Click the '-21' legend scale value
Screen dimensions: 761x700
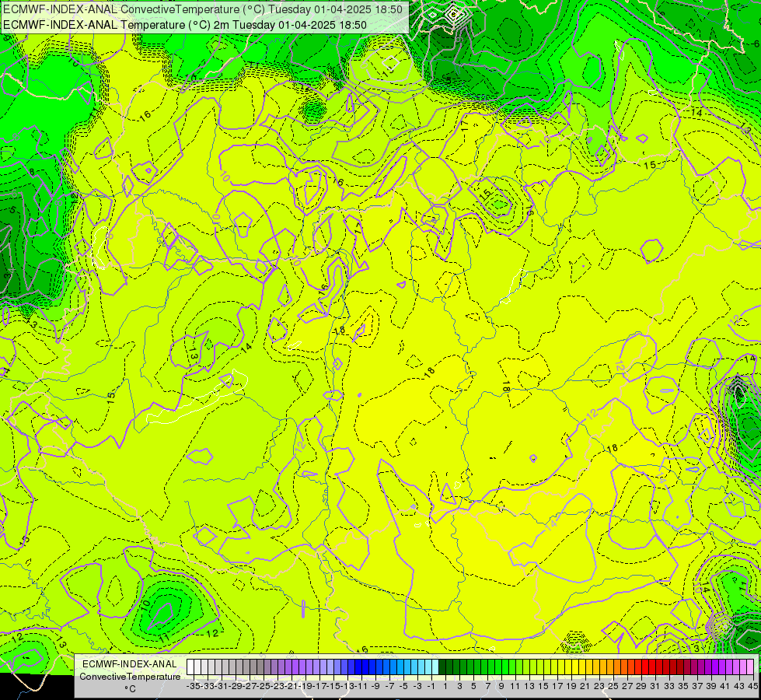point(291,686)
